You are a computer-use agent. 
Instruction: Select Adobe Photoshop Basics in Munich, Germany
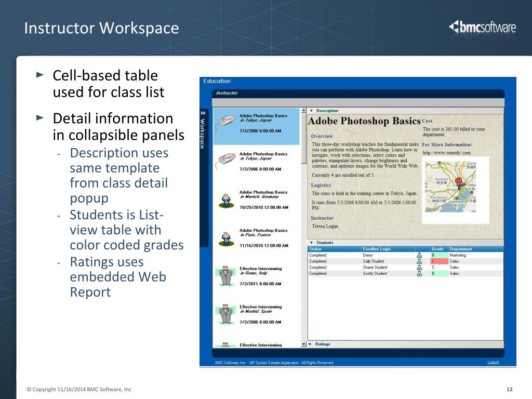coord(256,200)
